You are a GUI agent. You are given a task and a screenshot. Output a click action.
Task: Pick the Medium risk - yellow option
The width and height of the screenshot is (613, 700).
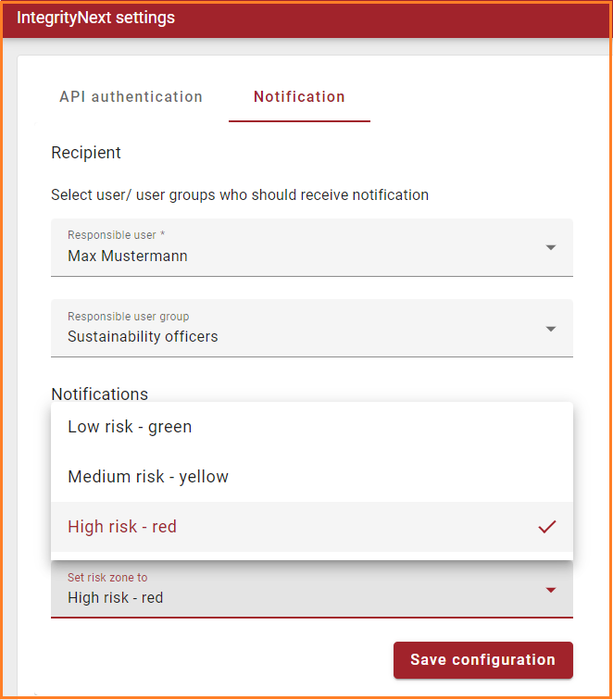pos(148,477)
